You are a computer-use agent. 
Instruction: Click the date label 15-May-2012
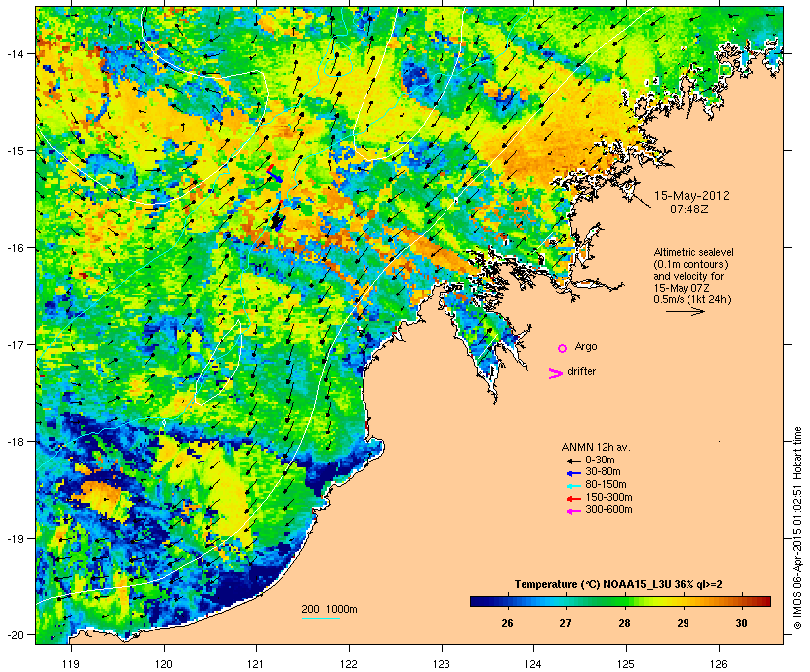click(x=691, y=196)
